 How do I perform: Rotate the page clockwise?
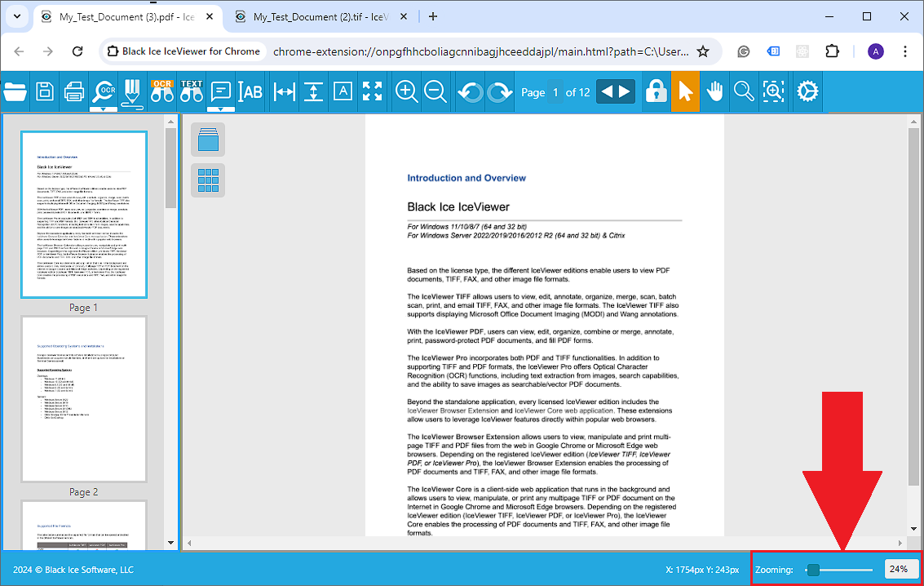[x=500, y=91]
